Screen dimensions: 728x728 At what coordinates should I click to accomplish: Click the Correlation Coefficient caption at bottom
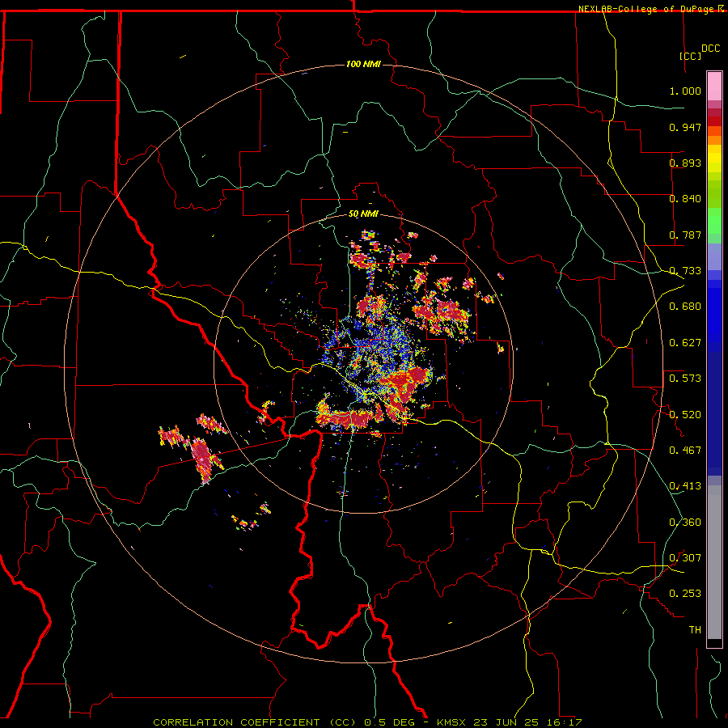[367, 722]
